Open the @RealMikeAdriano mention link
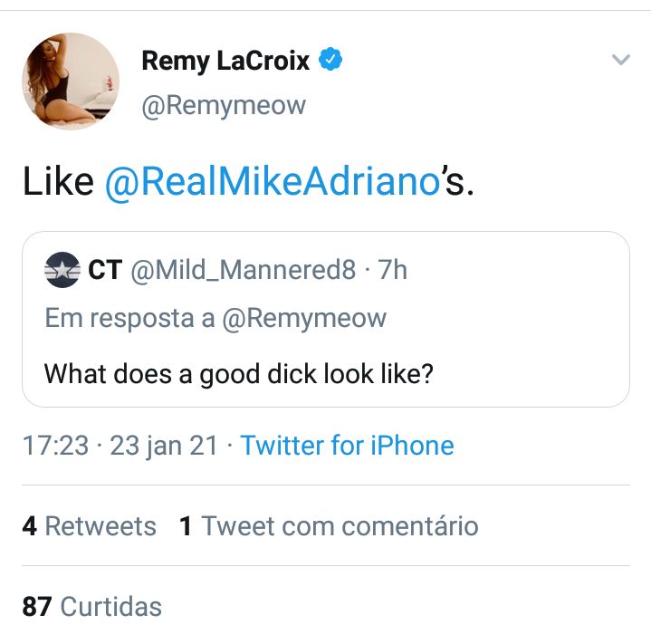The height and width of the screenshot is (644, 651). pos(272,182)
